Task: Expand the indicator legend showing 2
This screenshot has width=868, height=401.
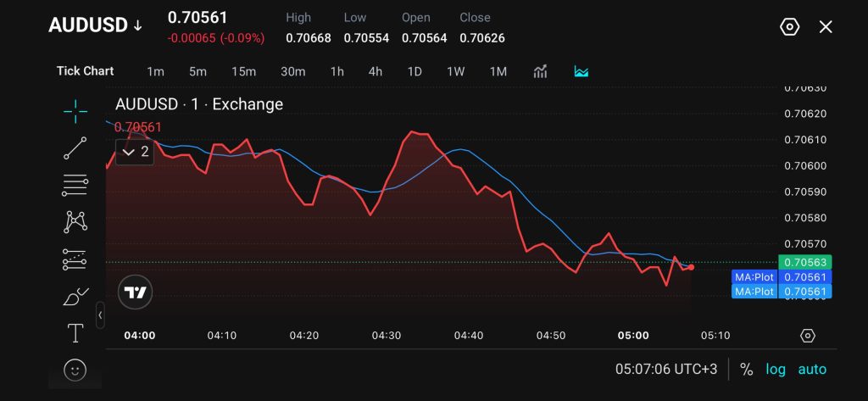Action: (x=135, y=152)
